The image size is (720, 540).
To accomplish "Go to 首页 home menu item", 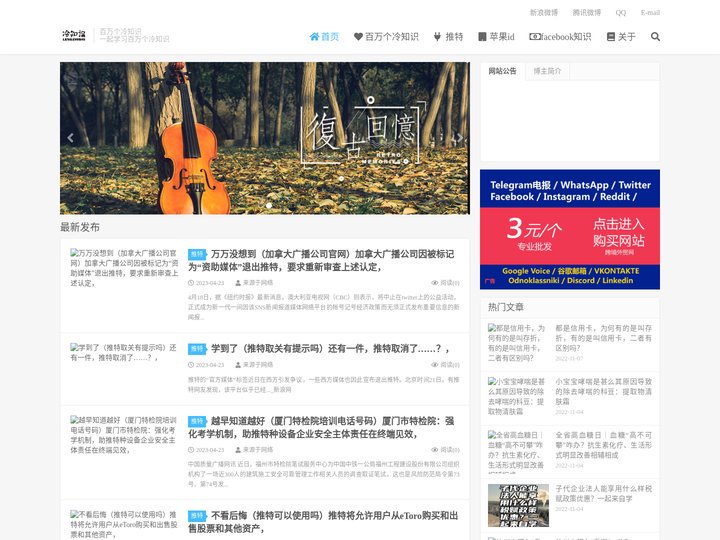I will pos(324,37).
